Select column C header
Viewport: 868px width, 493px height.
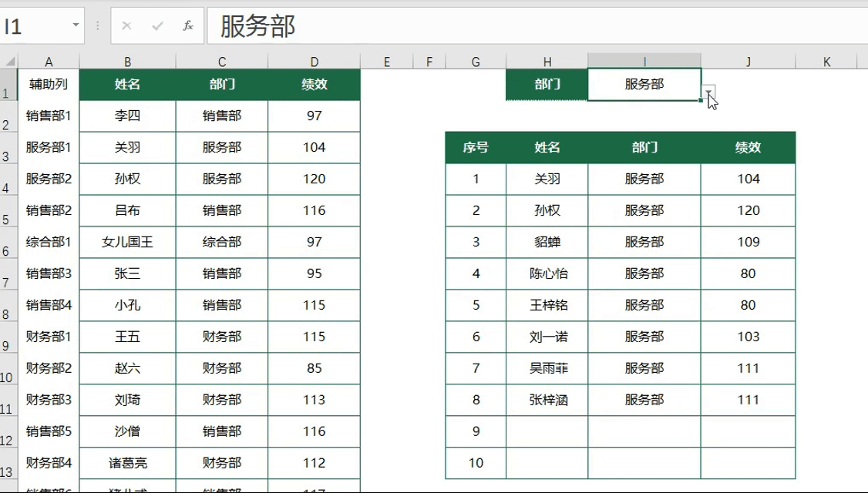pyautogui.click(x=222, y=62)
